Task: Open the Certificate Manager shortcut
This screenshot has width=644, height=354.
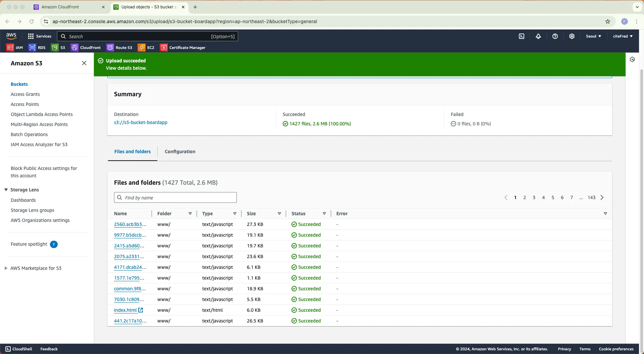Action: tap(183, 48)
